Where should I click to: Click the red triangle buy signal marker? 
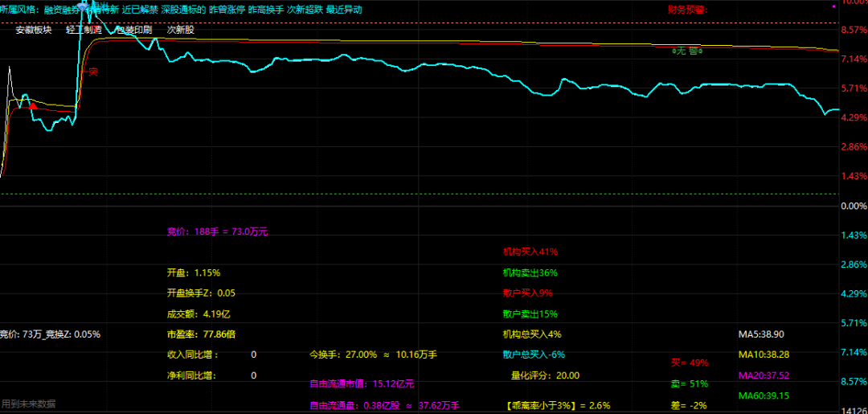(x=33, y=105)
